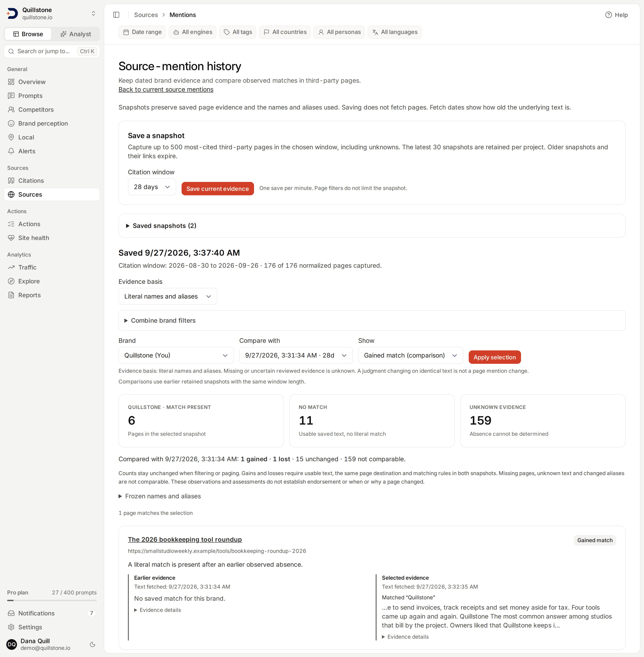Open the Settings gear icon
This screenshot has width=644, height=657.
[11, 627]
